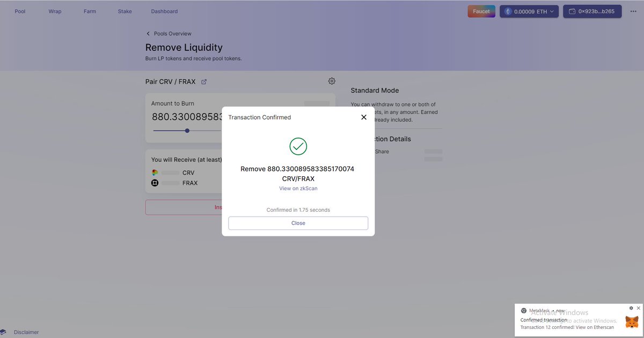This screenshot has width=644, height=338.
Task: Click the Chrome icon in MetaMask notification
Action: click(524, 311)
